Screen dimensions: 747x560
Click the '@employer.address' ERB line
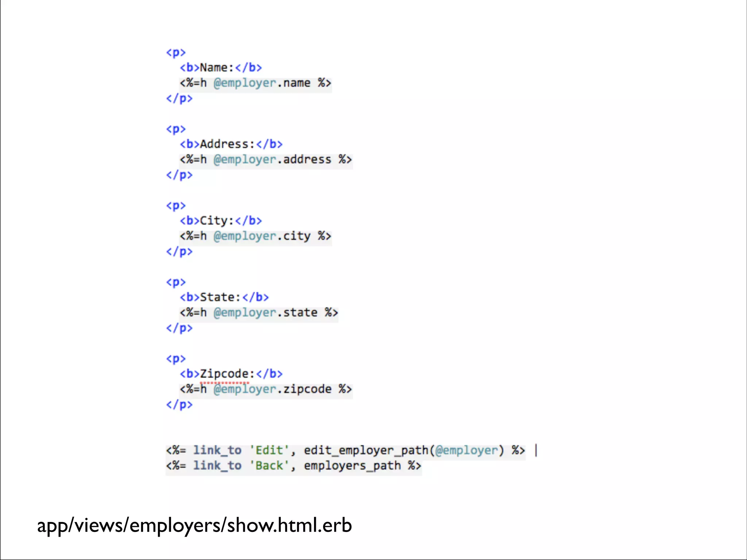[266, 160]
